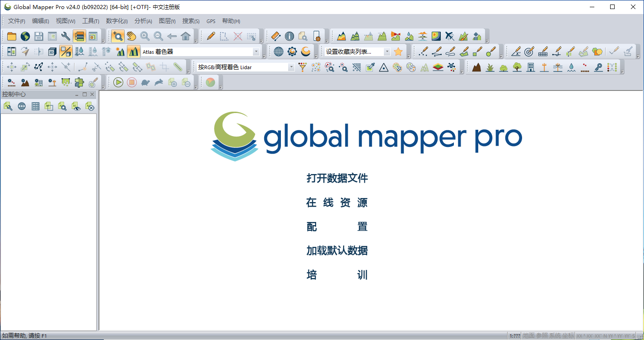The width and height of the screenshot is (644, 340).
Task: Click the turtle slow-speed playback icon
Action: coord(146,82)
